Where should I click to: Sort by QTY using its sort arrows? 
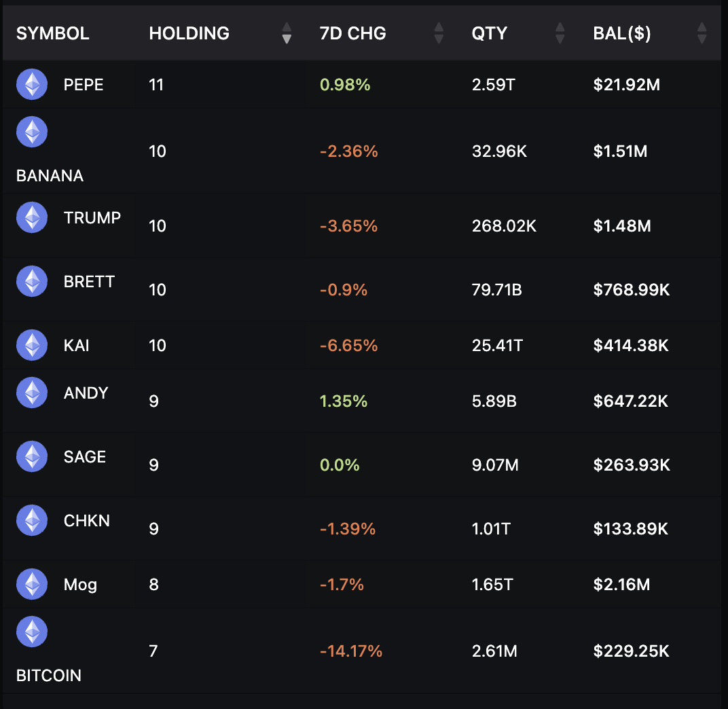coord(560,33)
